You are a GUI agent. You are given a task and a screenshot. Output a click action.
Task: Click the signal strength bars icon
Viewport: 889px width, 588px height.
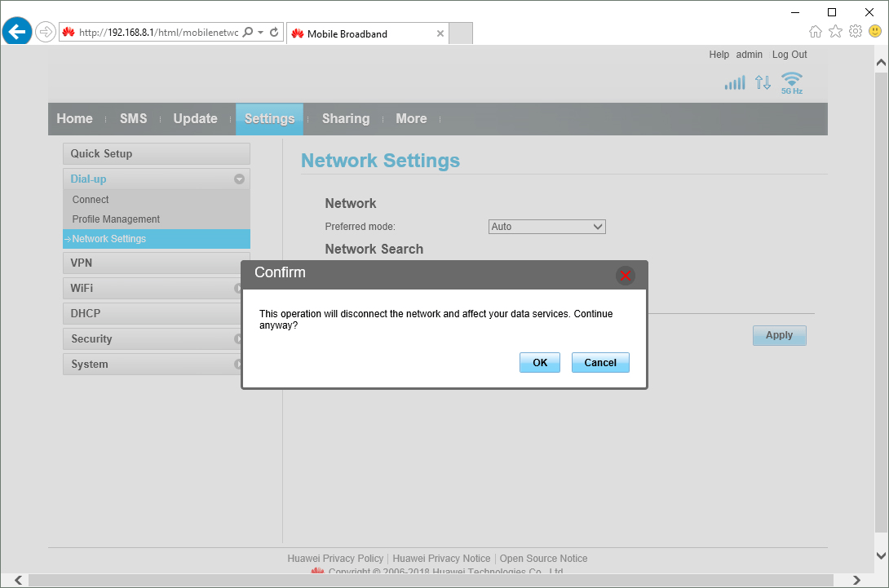point(734,82)
